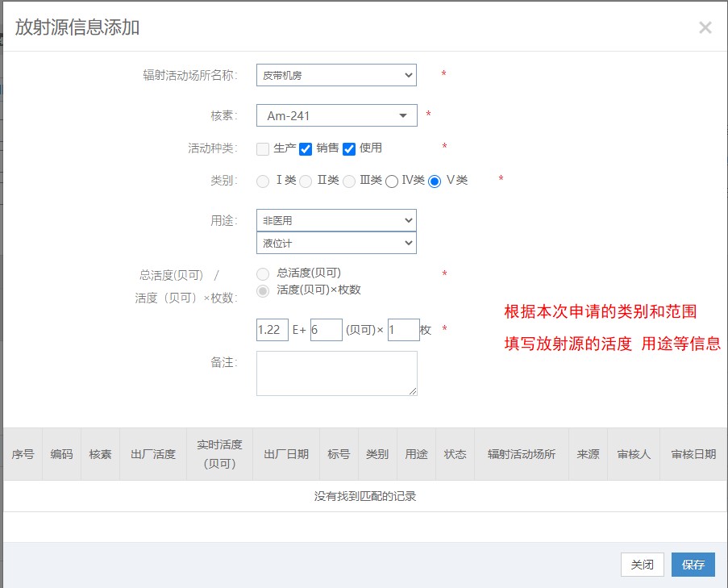Click the 出厂活度 column header

pos(153,454)
